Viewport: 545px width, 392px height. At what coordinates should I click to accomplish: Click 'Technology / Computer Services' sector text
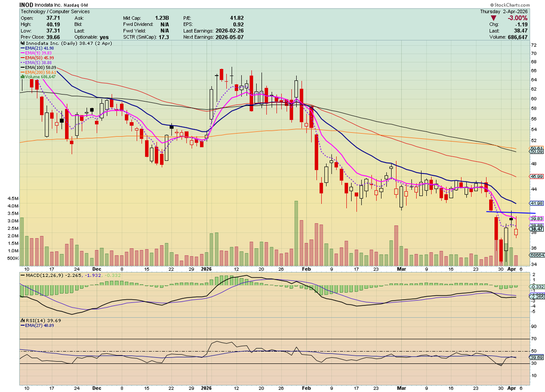[55, 11]
